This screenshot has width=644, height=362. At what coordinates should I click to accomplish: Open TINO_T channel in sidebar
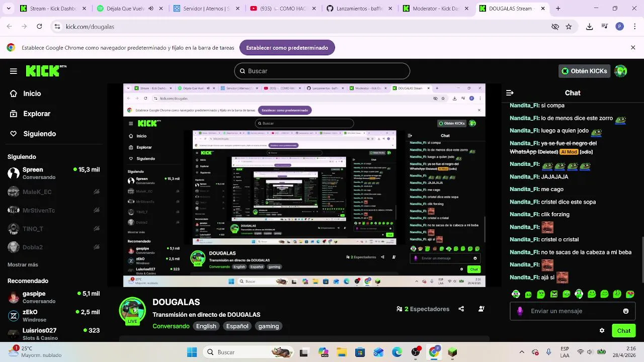click(x=54, y=229)
